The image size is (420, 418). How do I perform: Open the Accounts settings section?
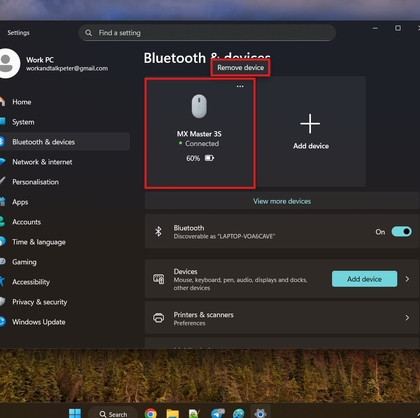[x=26, y=222]
